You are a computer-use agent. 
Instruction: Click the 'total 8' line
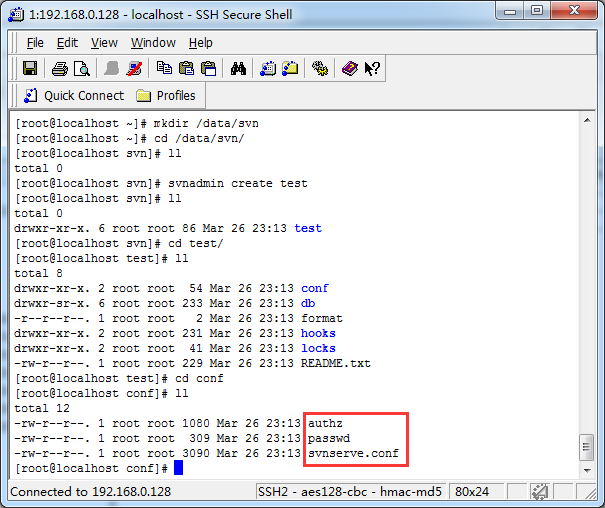39,273
